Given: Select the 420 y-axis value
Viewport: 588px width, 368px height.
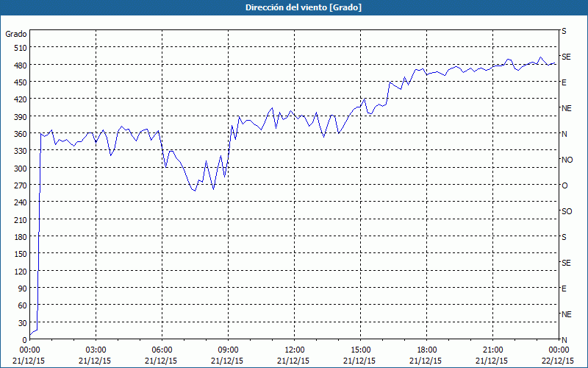Looking at the screenshot, I should (x=21, y=99).
